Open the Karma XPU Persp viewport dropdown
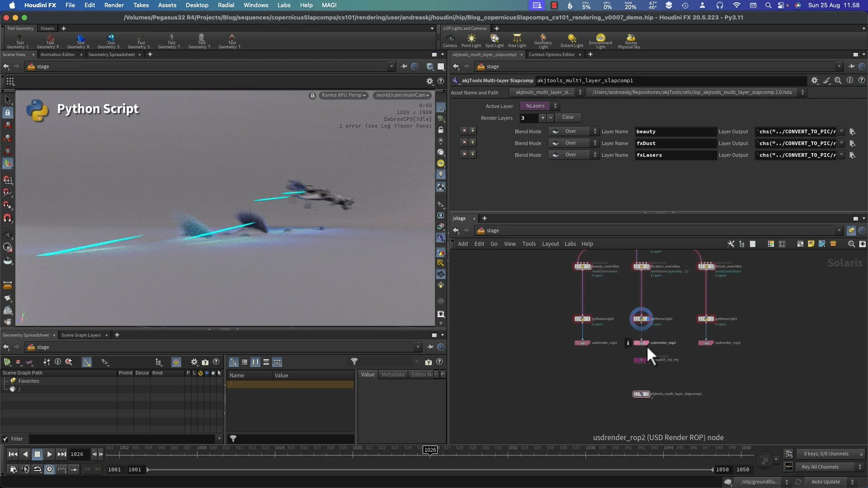 coord(344,95)
